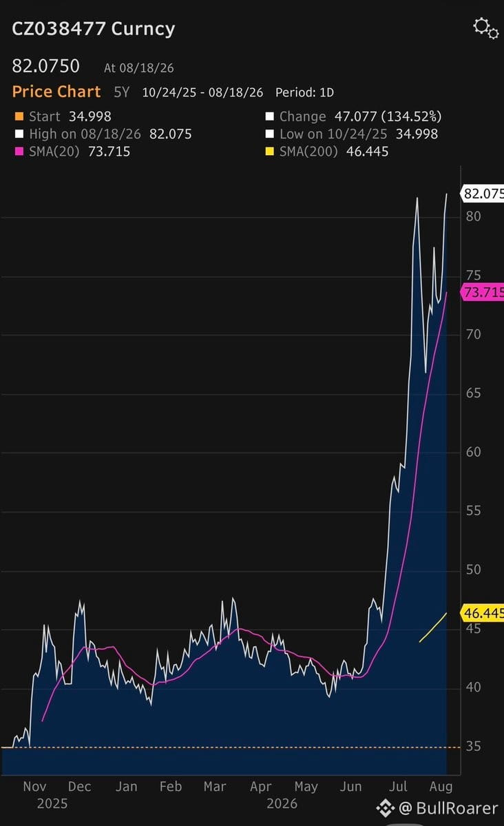
Task: Click the white Change legend swatch
Action: pyautogui.click(x=270, y=116)
